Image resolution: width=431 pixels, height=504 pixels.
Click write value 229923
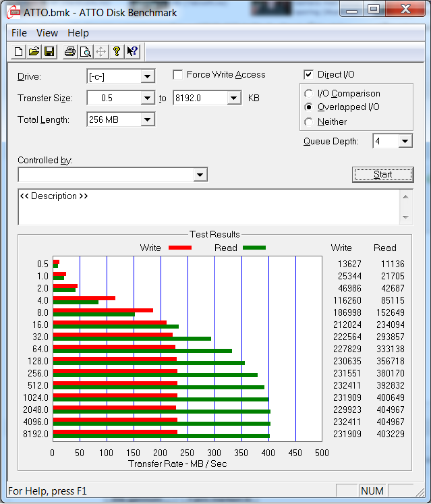(x=347, y=410)
